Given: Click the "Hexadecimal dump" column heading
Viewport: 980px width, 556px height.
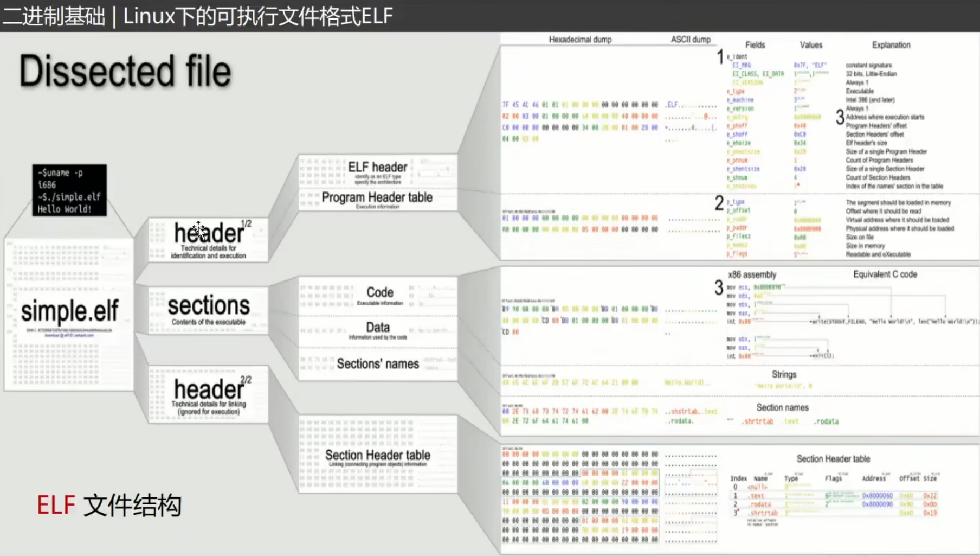Looking at the screenshot, I should tap(580, 40).
